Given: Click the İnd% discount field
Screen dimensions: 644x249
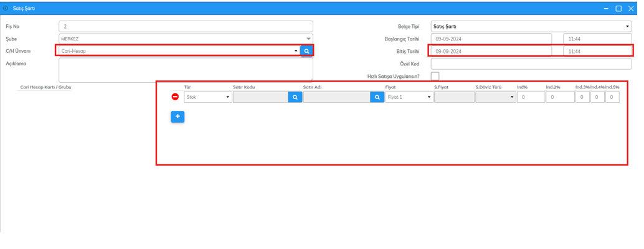Looking at the screenshot, I should (x=531, y=97).
